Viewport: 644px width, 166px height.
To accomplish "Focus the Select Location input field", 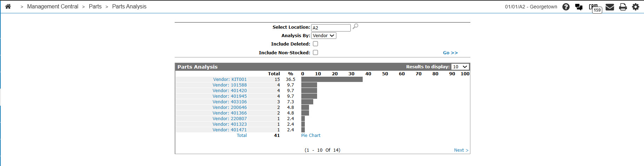I will 331,28.
